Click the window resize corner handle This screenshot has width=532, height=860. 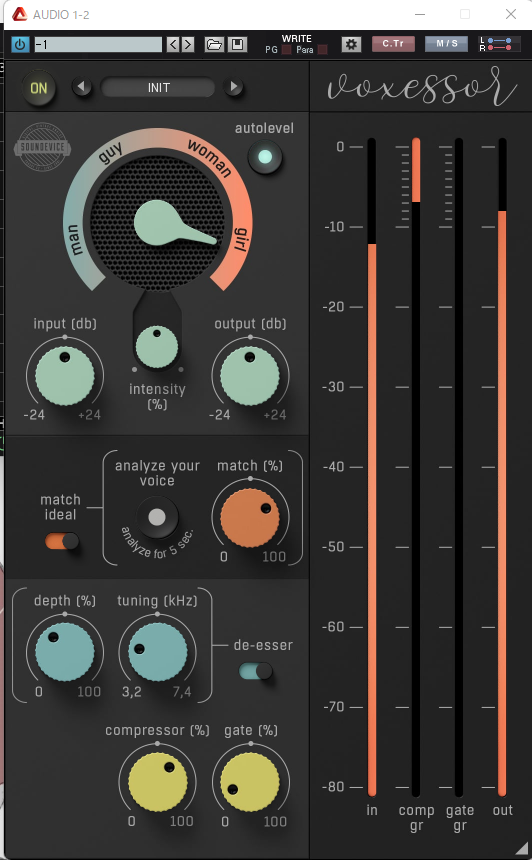521,849
